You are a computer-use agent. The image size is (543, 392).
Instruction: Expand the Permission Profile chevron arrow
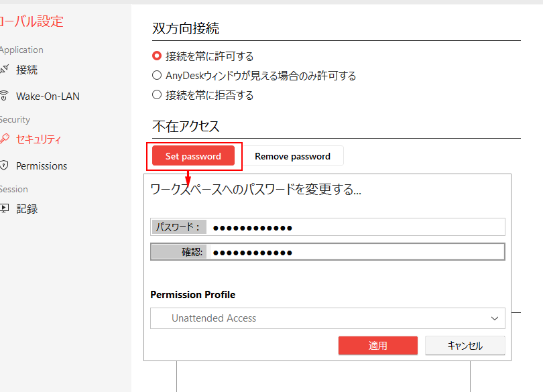495,318
